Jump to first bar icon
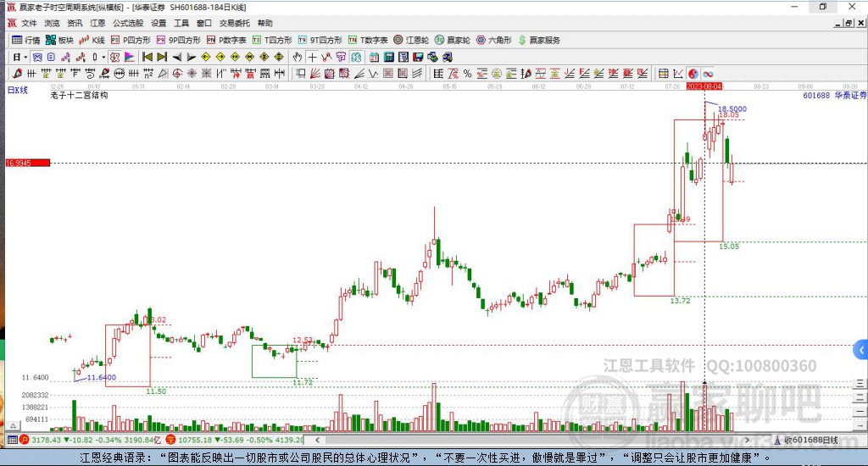The image size is (868, 466). pyautogui.click(x=147, y=57)
